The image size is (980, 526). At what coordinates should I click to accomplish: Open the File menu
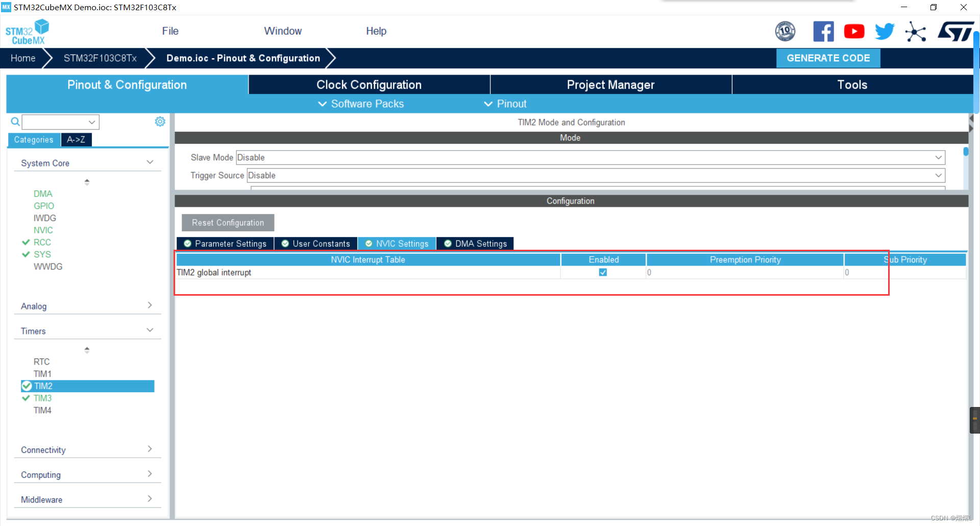(170, 31)
